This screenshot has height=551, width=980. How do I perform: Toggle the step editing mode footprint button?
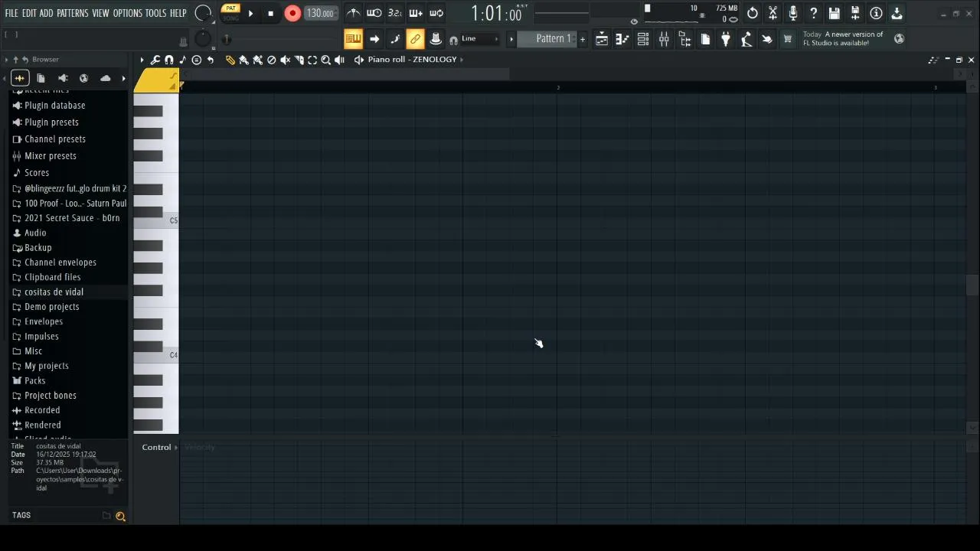tap(394, 39)
